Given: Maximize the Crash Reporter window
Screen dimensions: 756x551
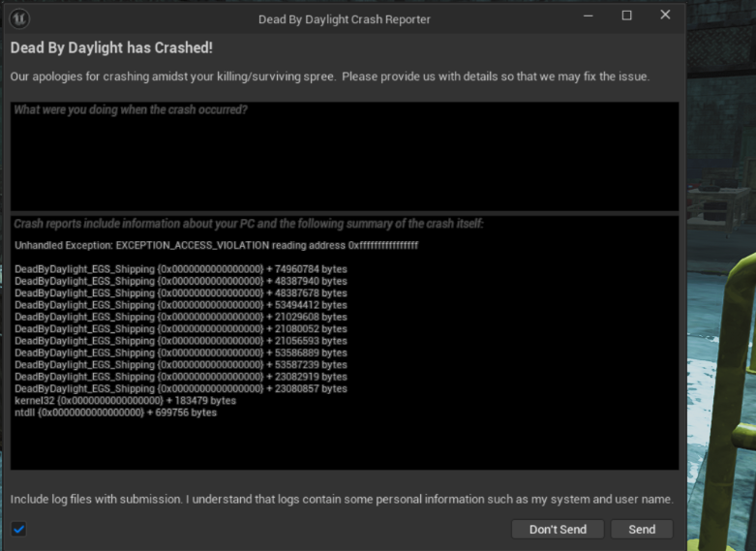Looking at the screenshot, I should pyautogui.click(x=626, y=15).
